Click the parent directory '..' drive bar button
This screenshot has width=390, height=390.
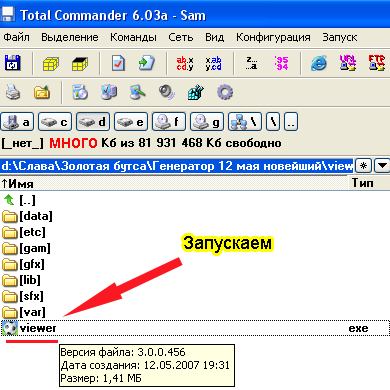click(291, 122)
